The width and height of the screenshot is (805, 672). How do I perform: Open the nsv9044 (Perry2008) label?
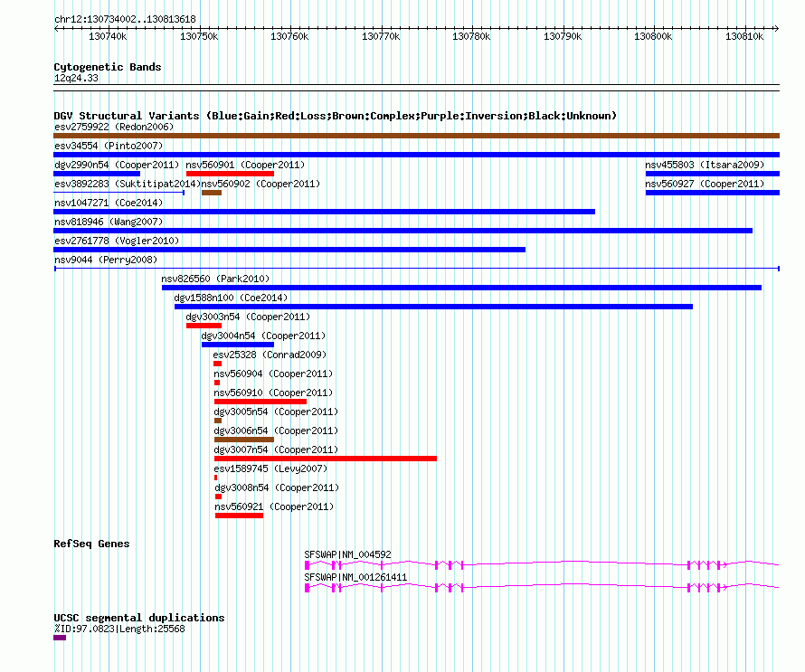point(106,260)
